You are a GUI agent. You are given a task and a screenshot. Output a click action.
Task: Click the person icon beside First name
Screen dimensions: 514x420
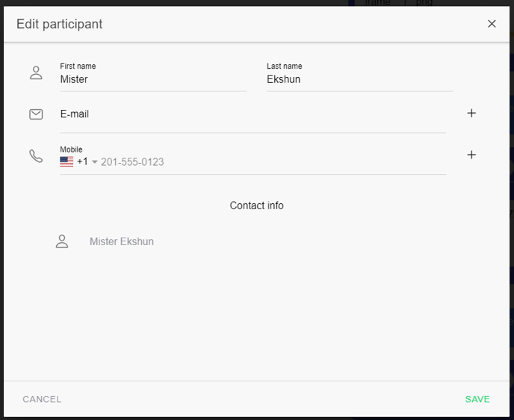click(36, 72)
